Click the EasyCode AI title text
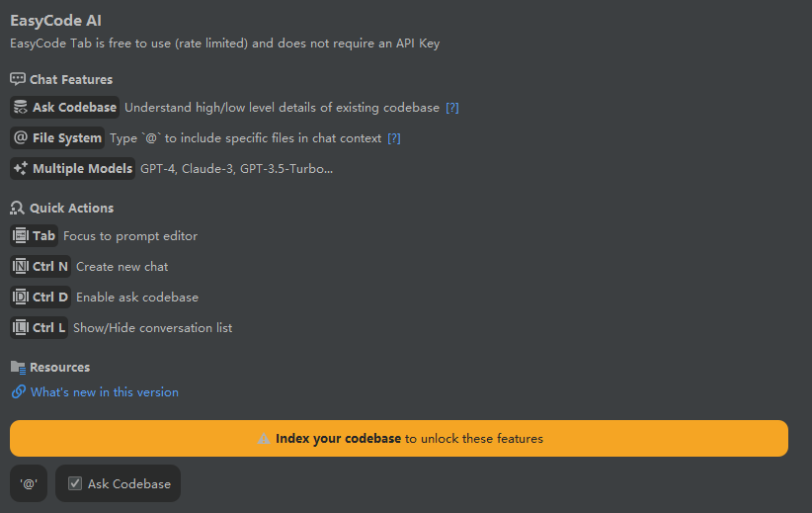 pyautogui.click(x=56, y=21)
